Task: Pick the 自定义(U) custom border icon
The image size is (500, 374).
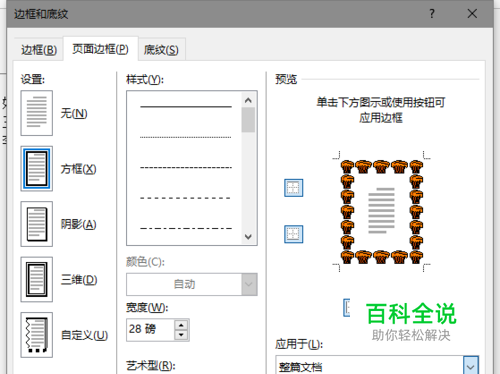Action: 37,335
